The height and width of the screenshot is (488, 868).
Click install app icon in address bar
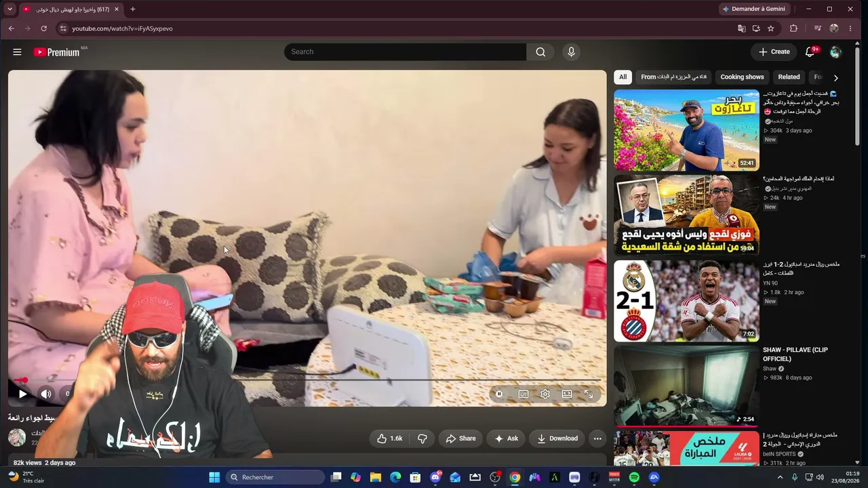(756, 28)
